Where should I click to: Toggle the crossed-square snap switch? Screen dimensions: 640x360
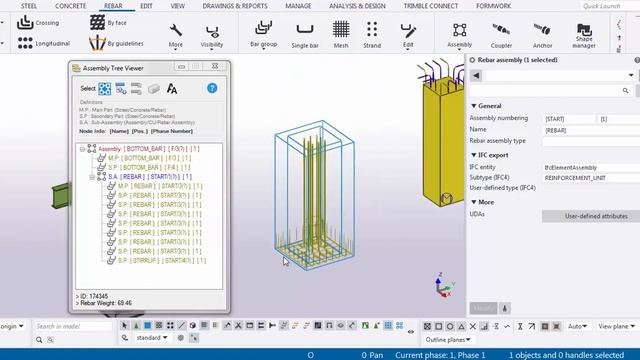tap(427, 326)
